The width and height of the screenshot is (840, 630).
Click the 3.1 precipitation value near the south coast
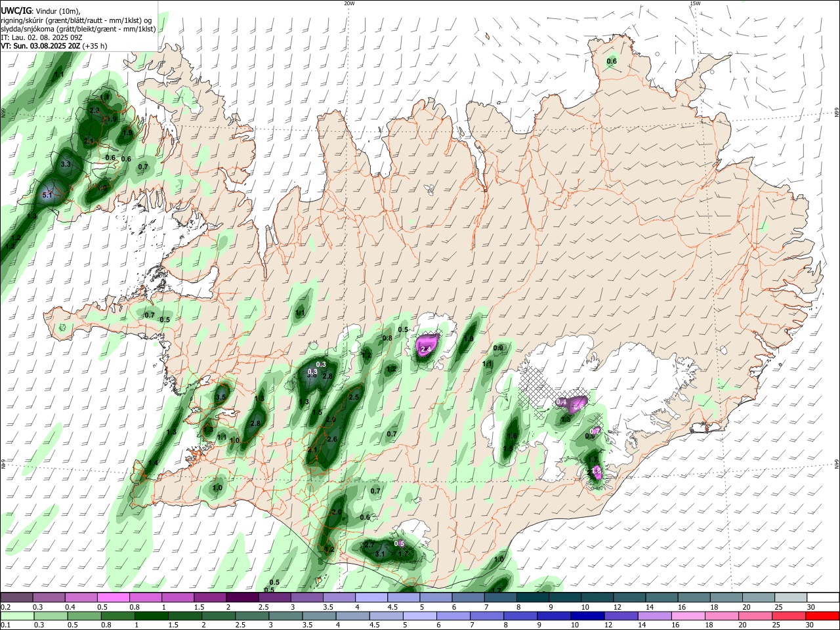pos(380,554)
